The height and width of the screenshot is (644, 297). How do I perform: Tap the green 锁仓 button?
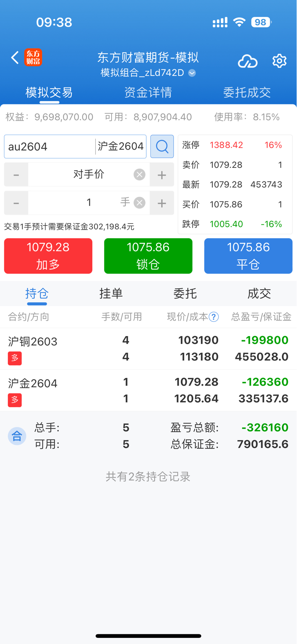(148, 256)
